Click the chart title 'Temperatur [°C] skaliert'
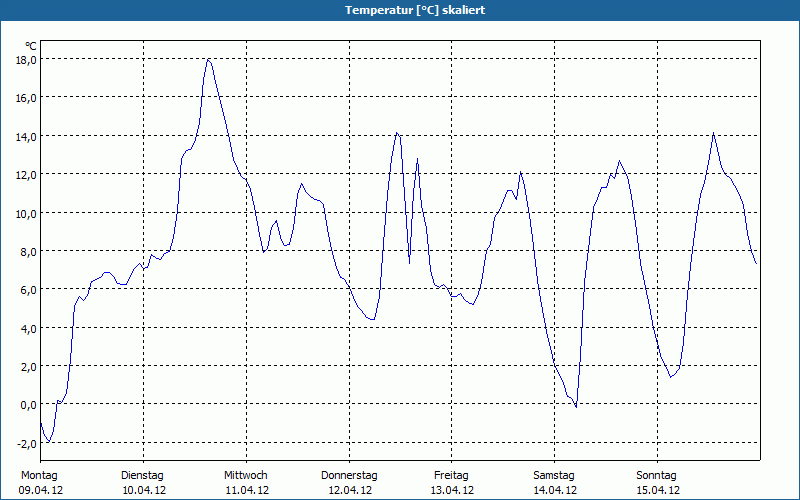Screen dimensions: 800x500 [x=415, y=10]
